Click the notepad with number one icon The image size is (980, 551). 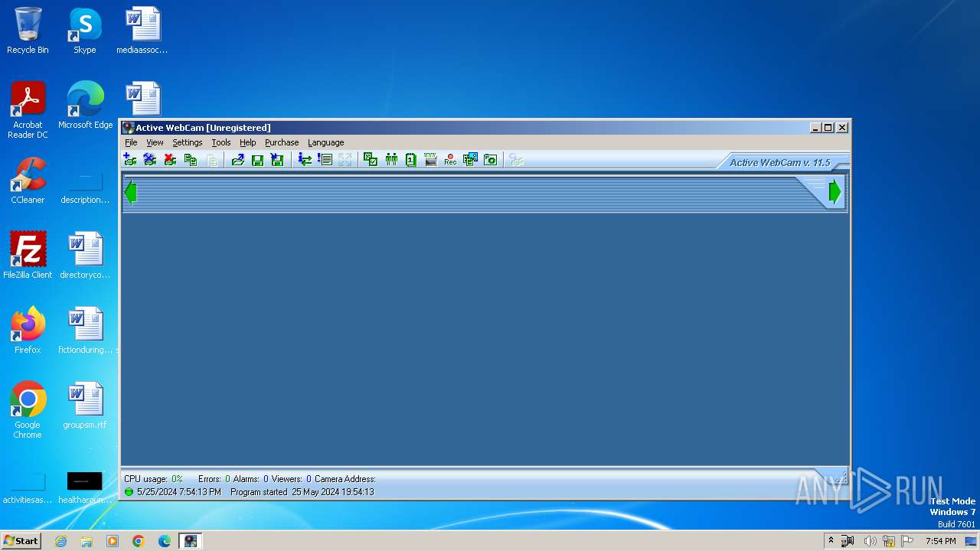(x=411, y=159)
